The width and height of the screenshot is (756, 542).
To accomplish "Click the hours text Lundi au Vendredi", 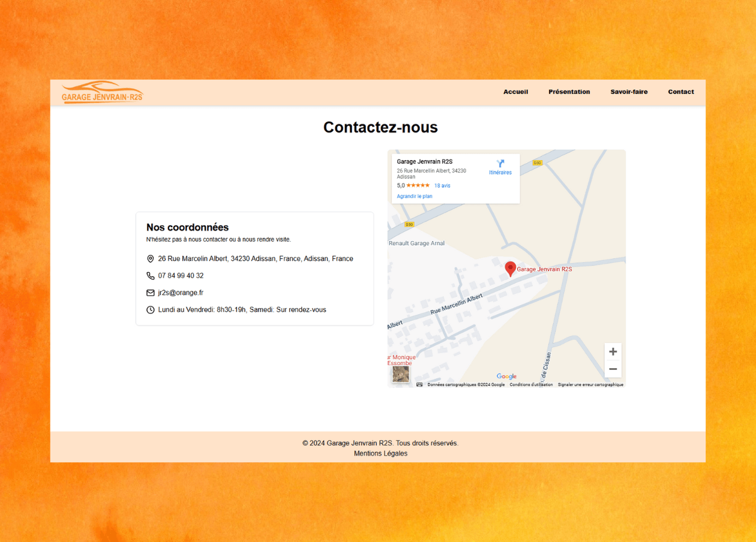I will tap(242, 310).
